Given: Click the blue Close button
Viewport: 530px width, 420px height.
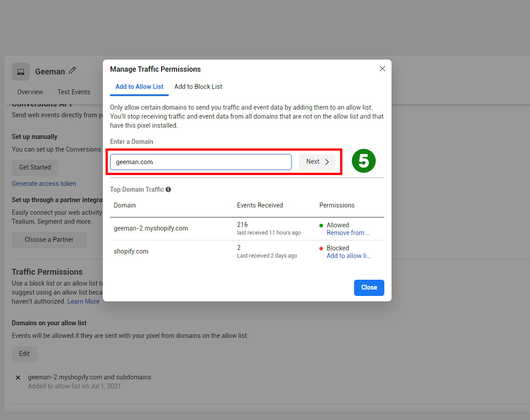Looking at the screenshot, I should point(369,287).
